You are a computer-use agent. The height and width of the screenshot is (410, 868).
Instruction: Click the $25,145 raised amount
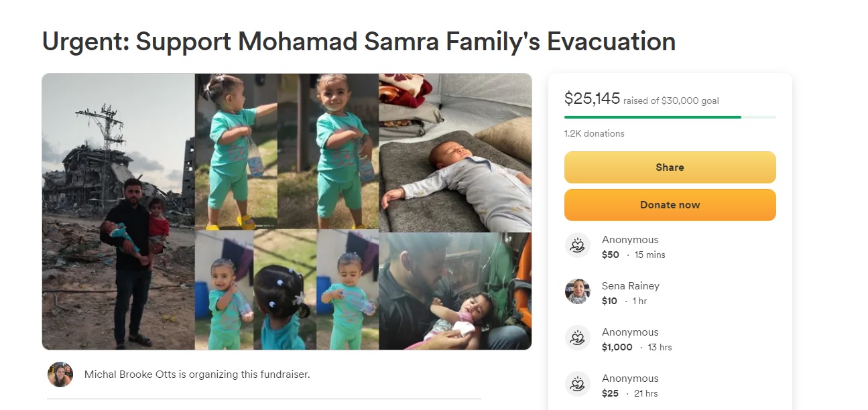tap(592, 99)
